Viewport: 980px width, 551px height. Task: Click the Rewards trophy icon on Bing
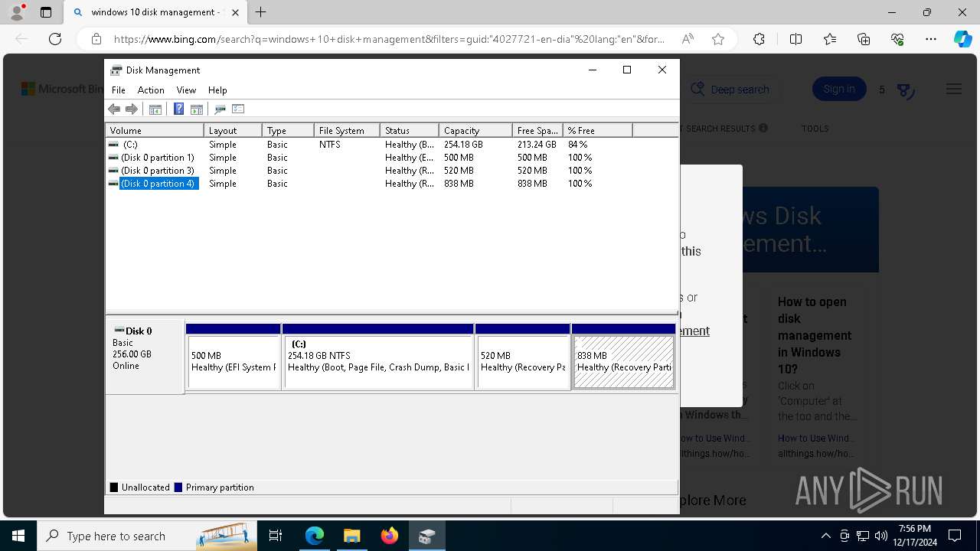click(x=905, y=90)
